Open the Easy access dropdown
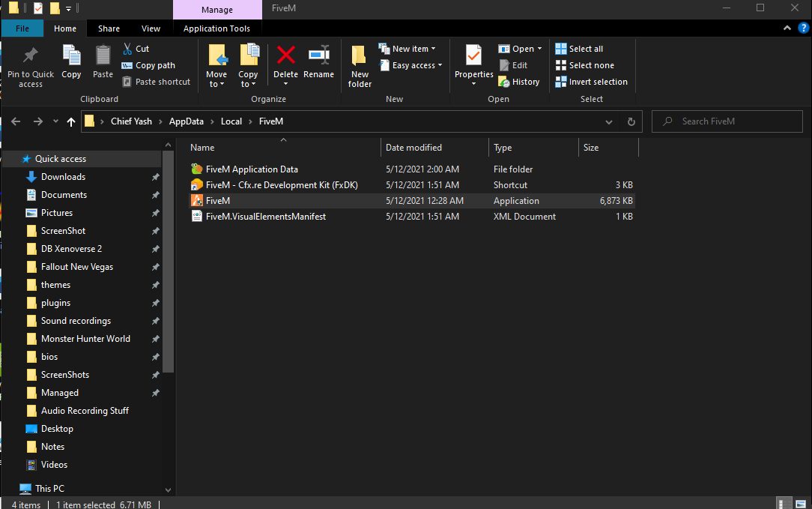The width and height of the screenshot is (812, 509). pos(410,65)
